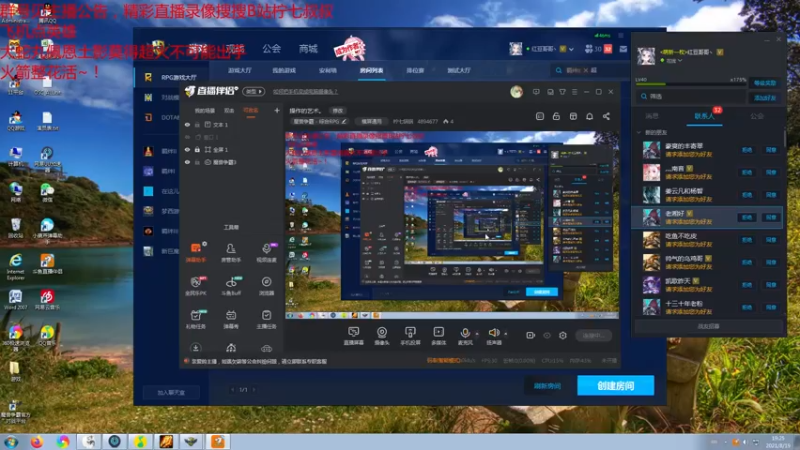Add a 摄像头 camera source
Viewport: 800px width, 450px height.
[382, 336]
